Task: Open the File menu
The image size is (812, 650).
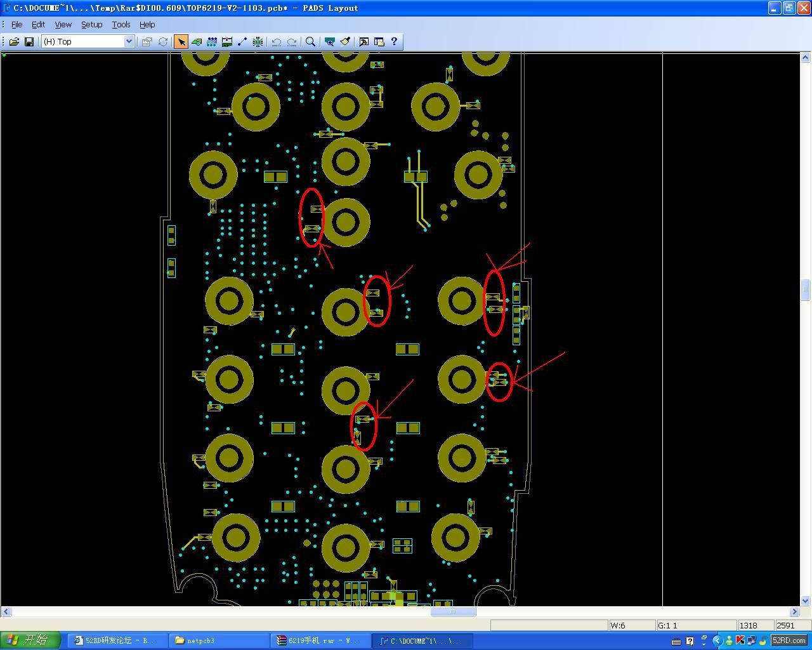Action: pos(17,24)
